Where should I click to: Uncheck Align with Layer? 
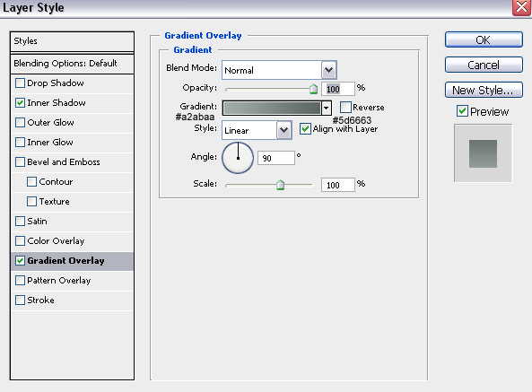pos(305,129)
